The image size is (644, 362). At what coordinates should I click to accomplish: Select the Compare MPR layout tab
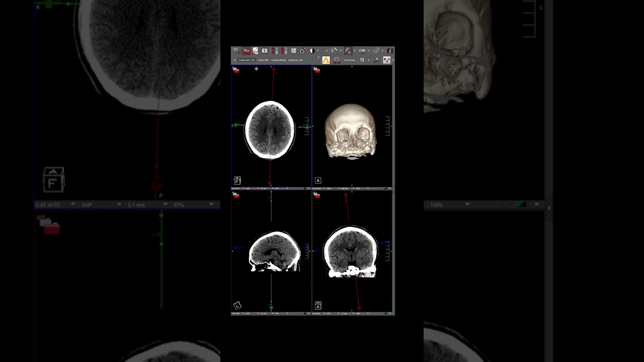(263, 60)
